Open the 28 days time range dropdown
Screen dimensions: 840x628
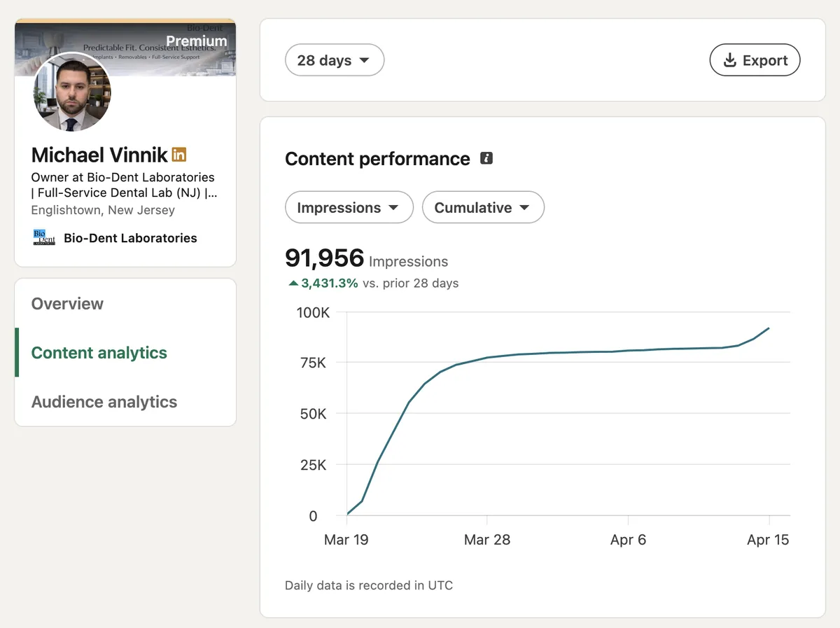[x=335, y=60]
